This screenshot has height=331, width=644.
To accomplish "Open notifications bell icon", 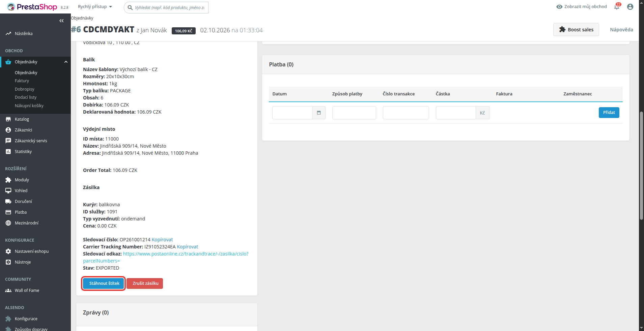I will [x=617, y=7].
